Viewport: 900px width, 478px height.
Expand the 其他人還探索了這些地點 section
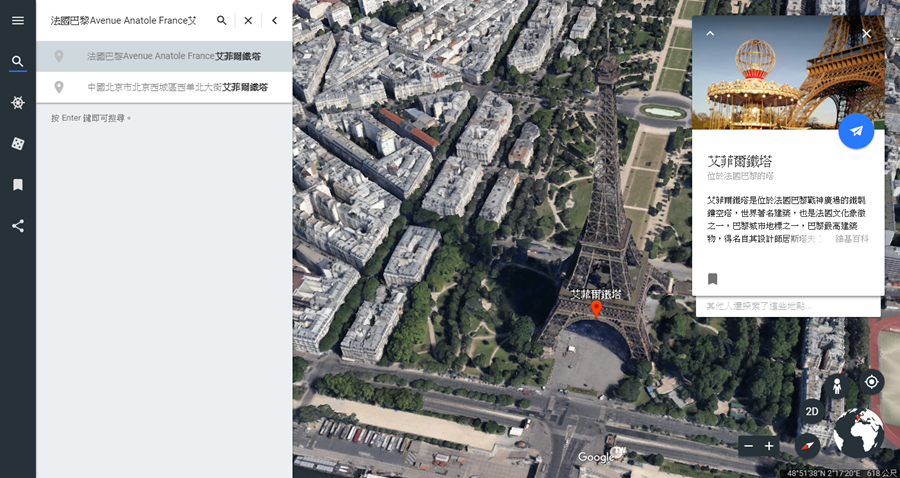pyautogui.click(x=788, y=306)
